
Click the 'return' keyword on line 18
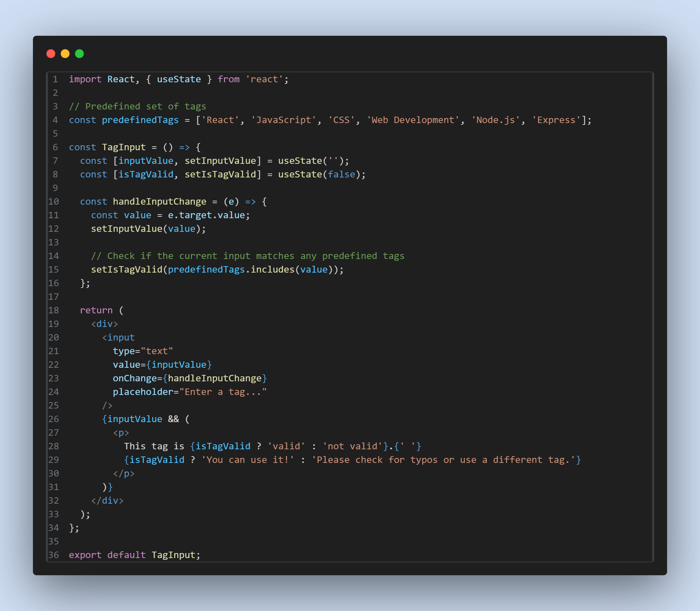click(x=96, y=311)
